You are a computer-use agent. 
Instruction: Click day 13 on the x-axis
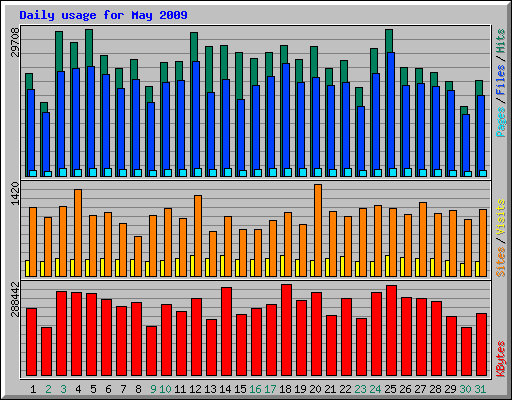pyautogui.click(x=210, y=389)
